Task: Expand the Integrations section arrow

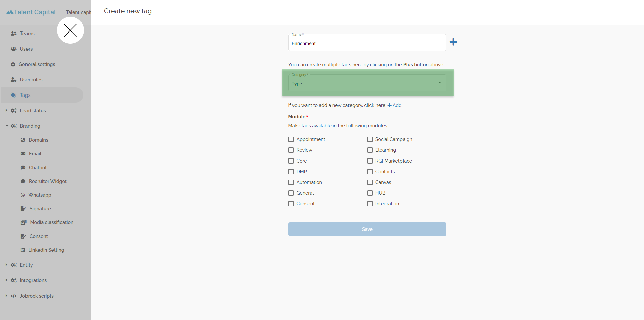Action: [x=6, y=280]
